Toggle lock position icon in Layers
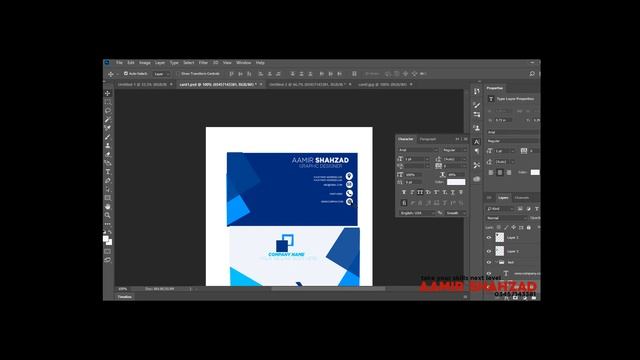This screenshot has height=360, width=640. pyautogui.click(x=513, y=227)
